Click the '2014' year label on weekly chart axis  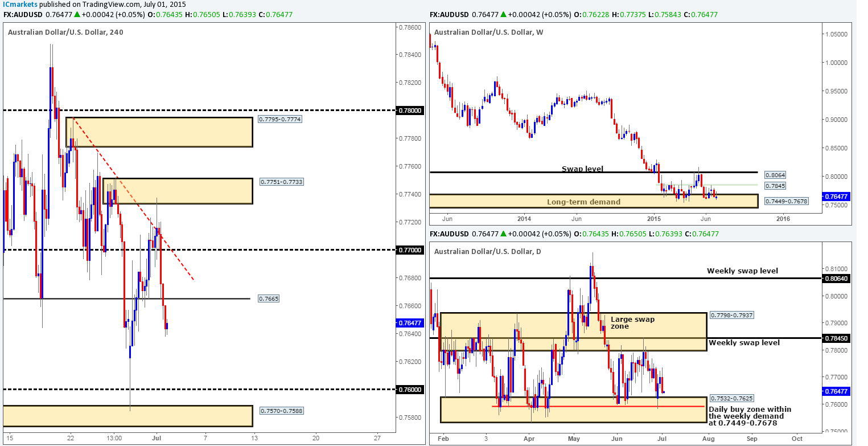(x=524, y=219)
